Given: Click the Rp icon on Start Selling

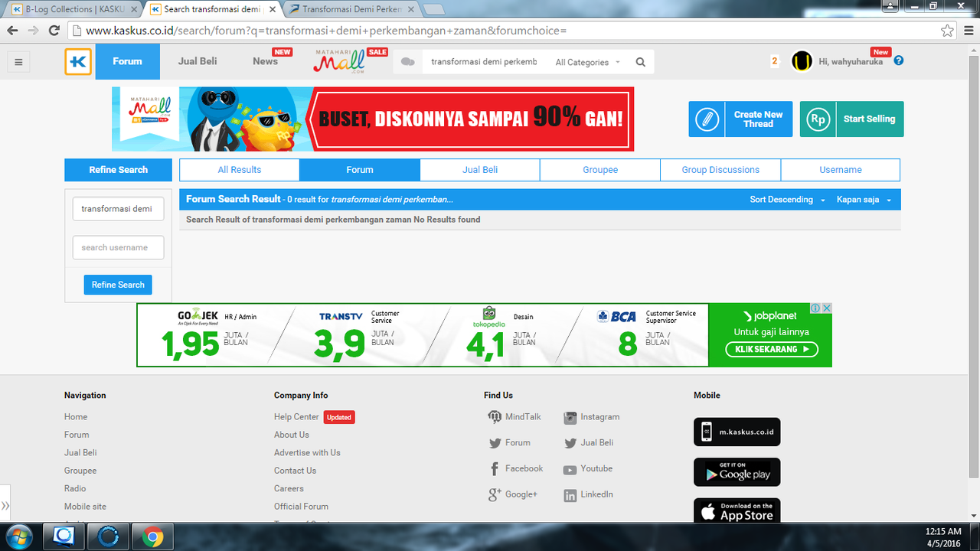Looking at the screenshot, I should coord(818,119).
